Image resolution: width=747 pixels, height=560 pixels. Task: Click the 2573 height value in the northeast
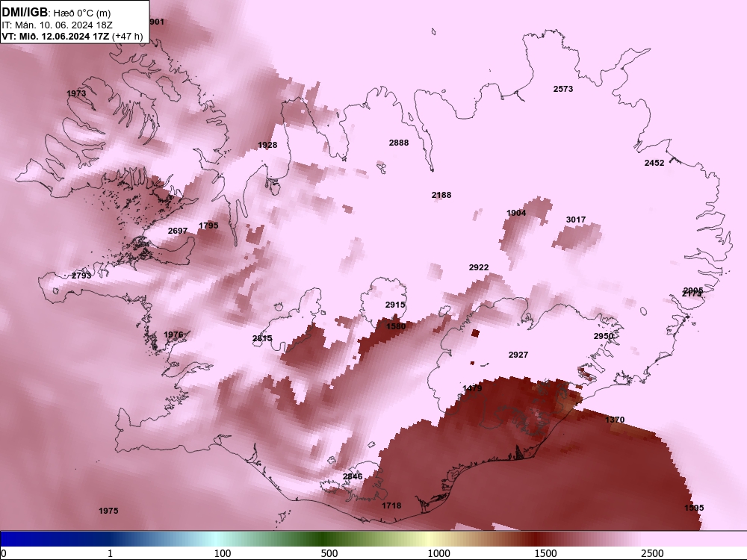point(563,89)
